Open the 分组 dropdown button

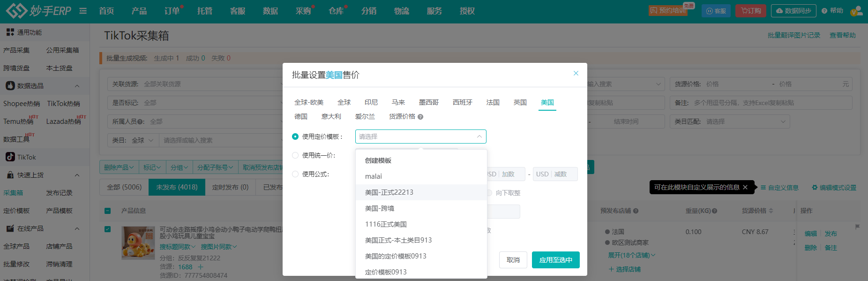click(x=179, y=167)
